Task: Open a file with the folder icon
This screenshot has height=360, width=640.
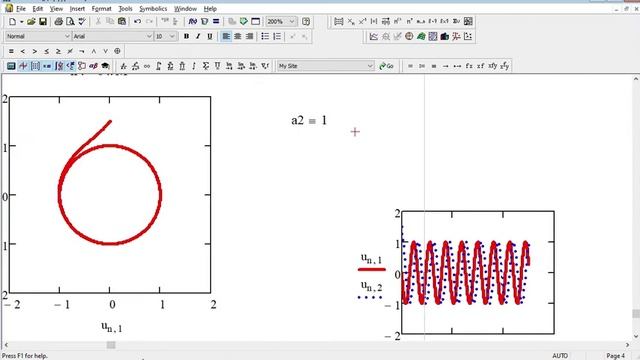Action: (31, 22)
